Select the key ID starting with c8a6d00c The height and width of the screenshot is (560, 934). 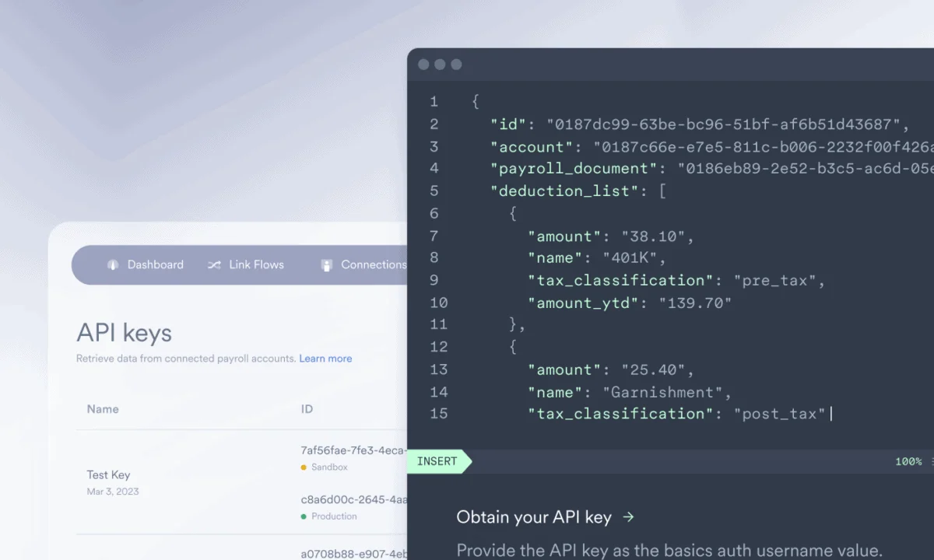pos(353,499)
